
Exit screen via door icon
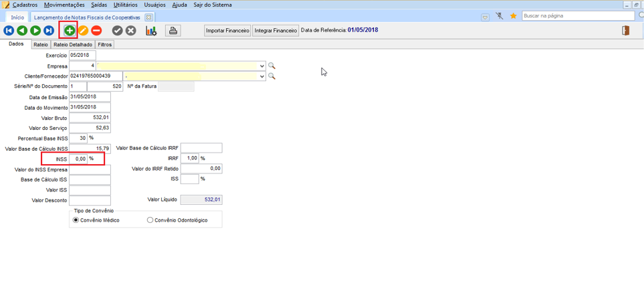click(626, 30)
